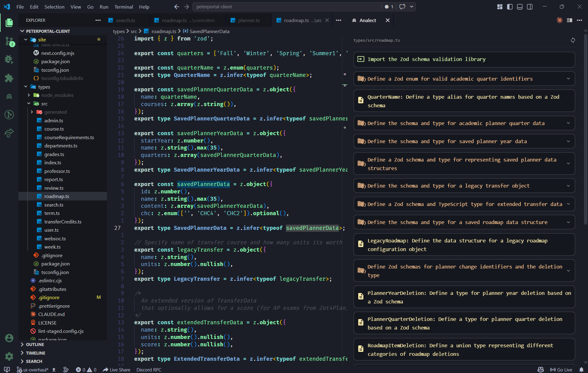
Task: Select the Live Share icon in activity bar
Action: (x=9, y=133)
